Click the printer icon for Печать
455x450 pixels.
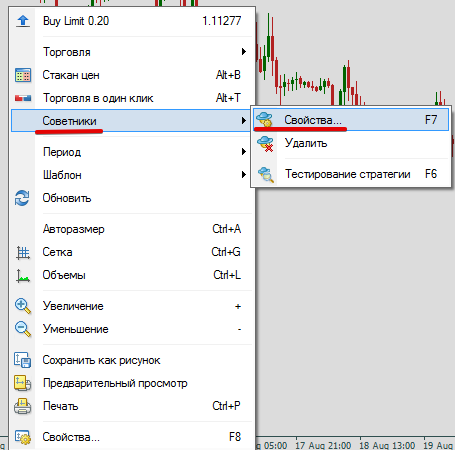22,406
